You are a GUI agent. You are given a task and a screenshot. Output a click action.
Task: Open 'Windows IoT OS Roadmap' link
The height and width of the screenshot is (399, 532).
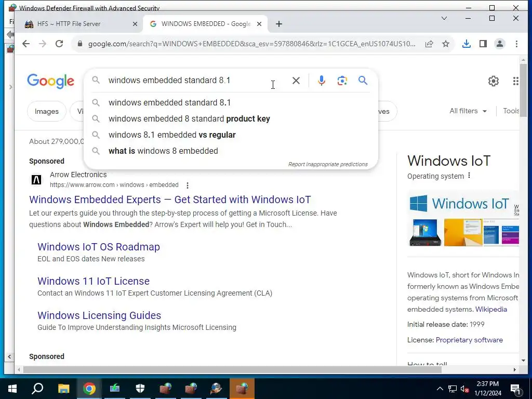98,247
